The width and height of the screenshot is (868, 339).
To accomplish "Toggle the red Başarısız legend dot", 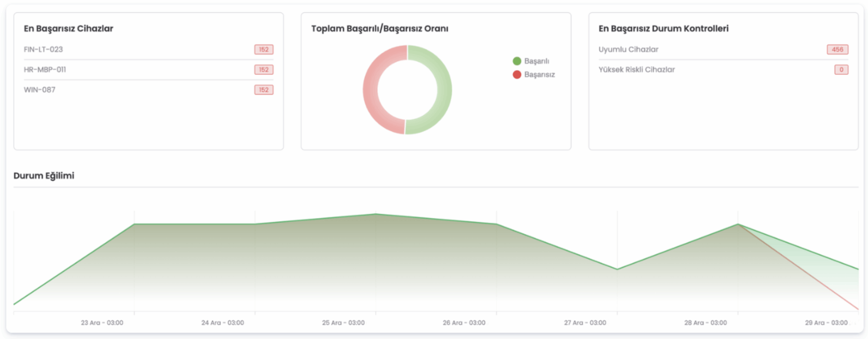I will [x=517, y=75].
